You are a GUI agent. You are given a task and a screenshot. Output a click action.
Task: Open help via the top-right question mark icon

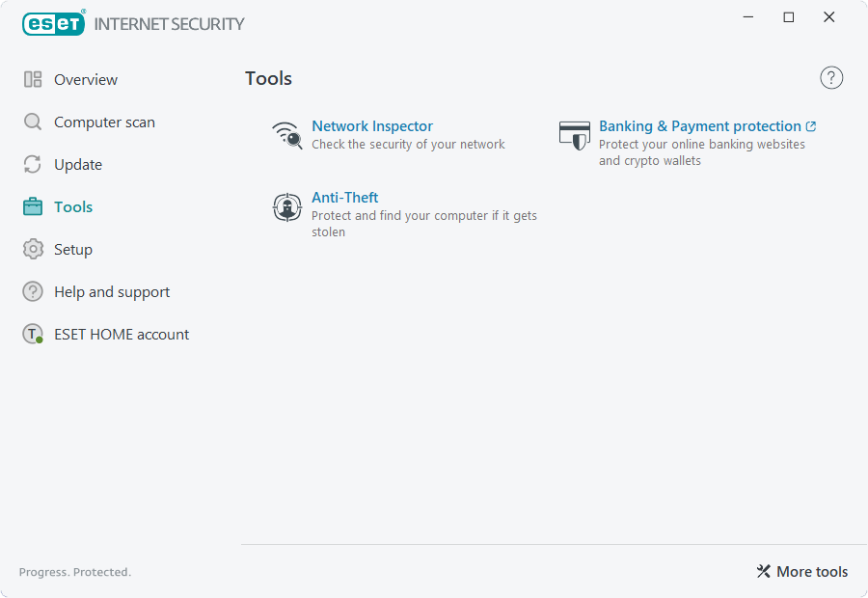point(831,78)
